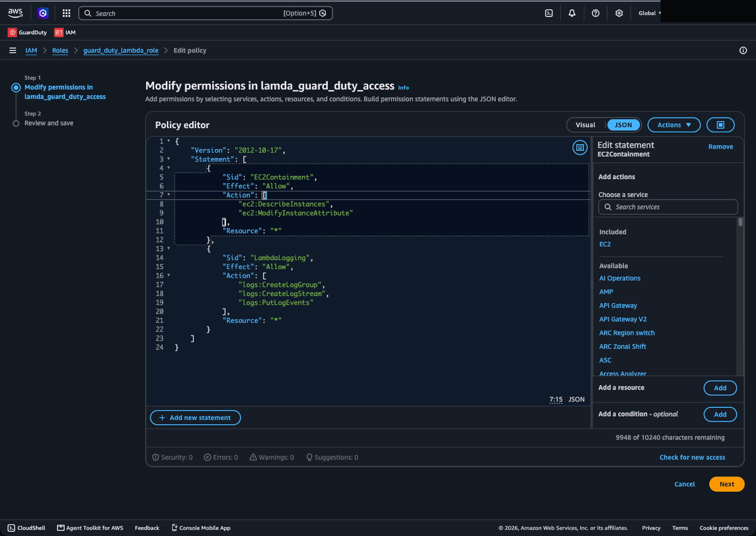Click Add new statement button
The height and width of the screenshot is (536, 756).
195,418
